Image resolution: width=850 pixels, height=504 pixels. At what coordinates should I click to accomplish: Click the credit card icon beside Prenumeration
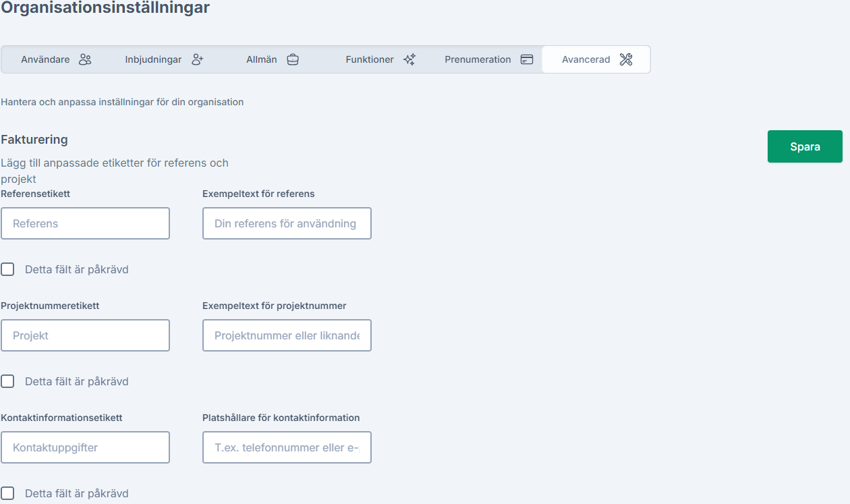pos(527,59)
